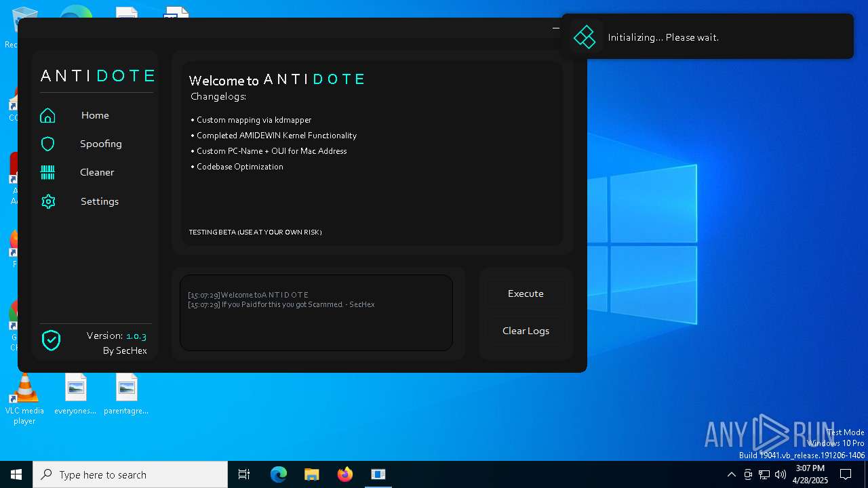Click the taskbar search box
This screenshot has height=488, width=868.
coord(130,474)
